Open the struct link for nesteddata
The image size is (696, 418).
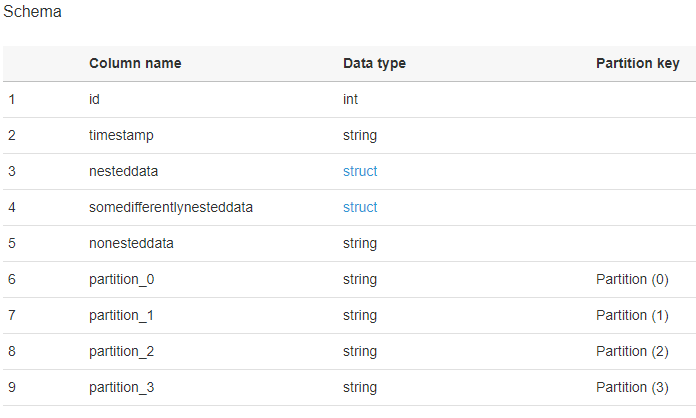pos(360,171)
